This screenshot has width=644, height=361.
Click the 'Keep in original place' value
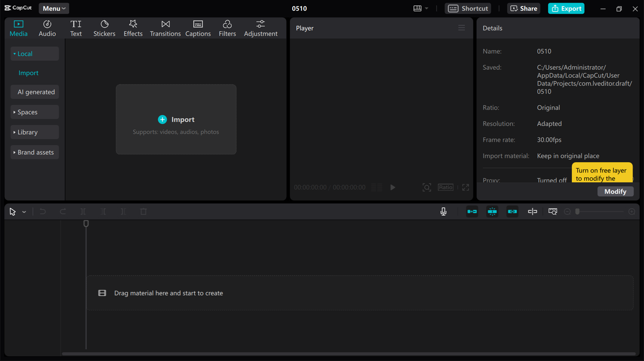568,156
